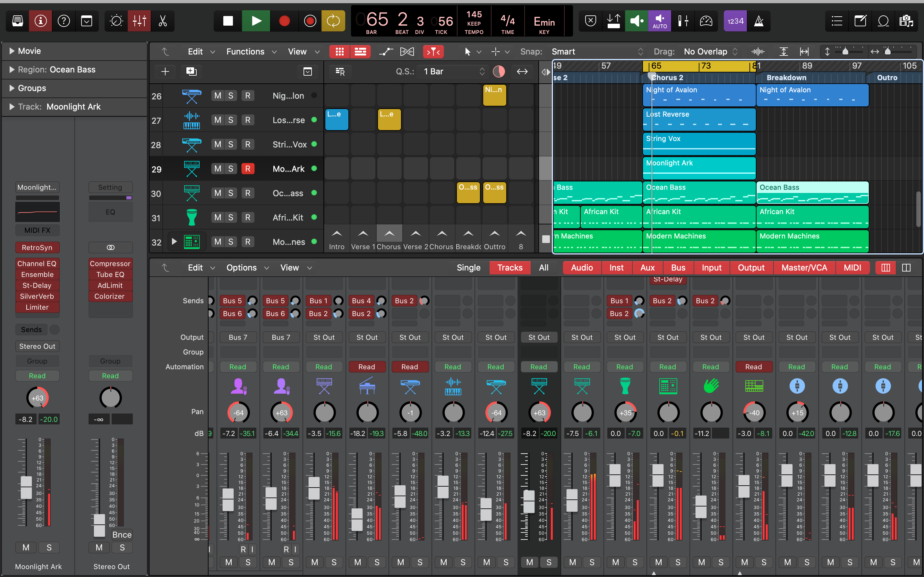Mute the Moonlight Ark track 29
Image resolution: width=924 pixels, height=577 pixels.
(x=218, y=169)
